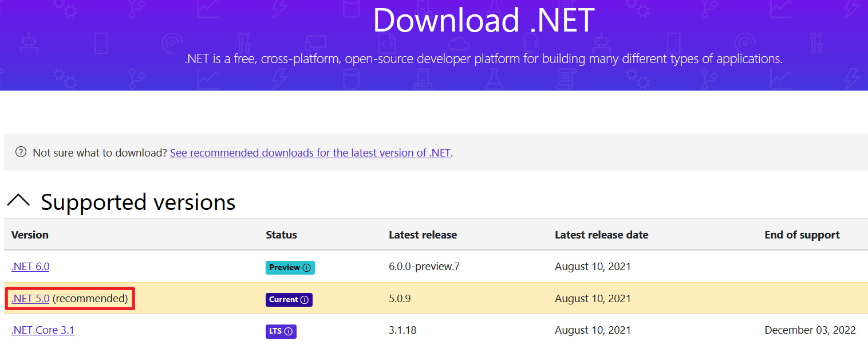Click the Supported versions heading text

(x=138, y=202)
